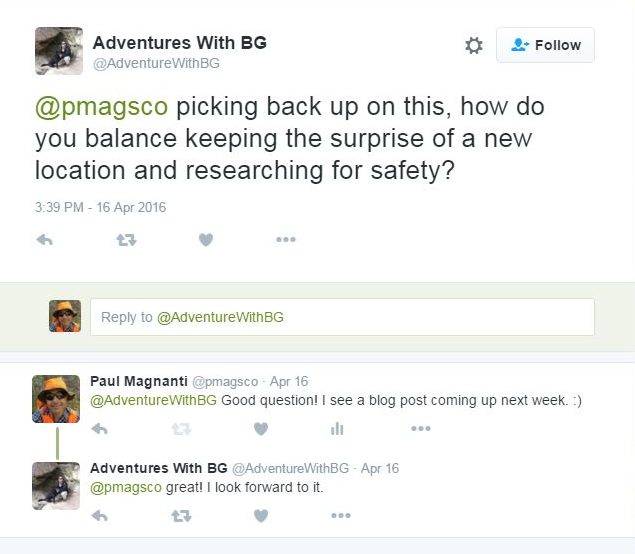Open more options on main tweet

286,240
